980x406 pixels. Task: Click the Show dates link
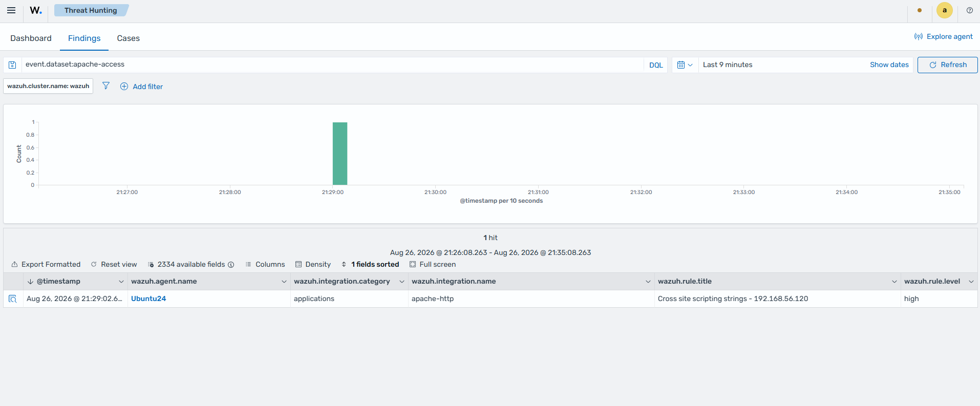tap(889, 65)
